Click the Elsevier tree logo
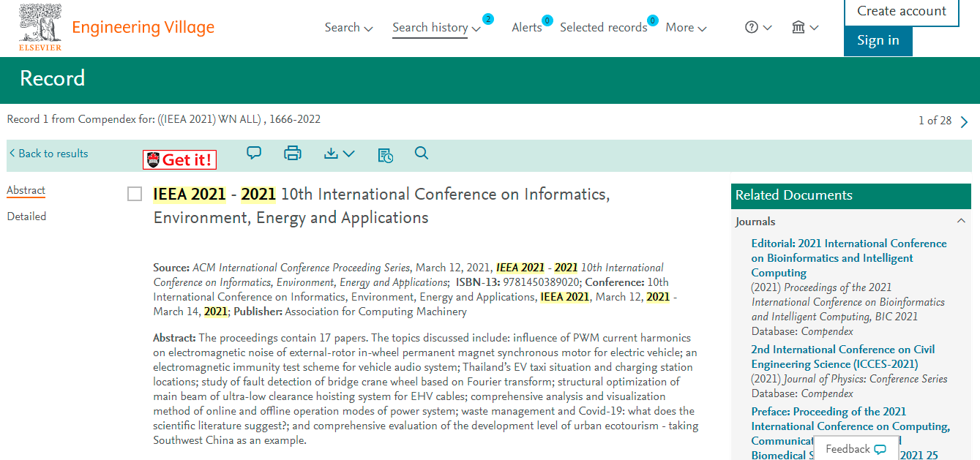The width and height of the screenshot is (980, 460). click(40, 26)
